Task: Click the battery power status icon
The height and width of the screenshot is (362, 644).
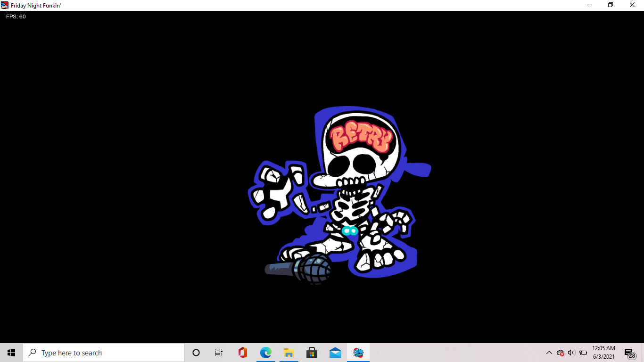Action: point(583,353)
